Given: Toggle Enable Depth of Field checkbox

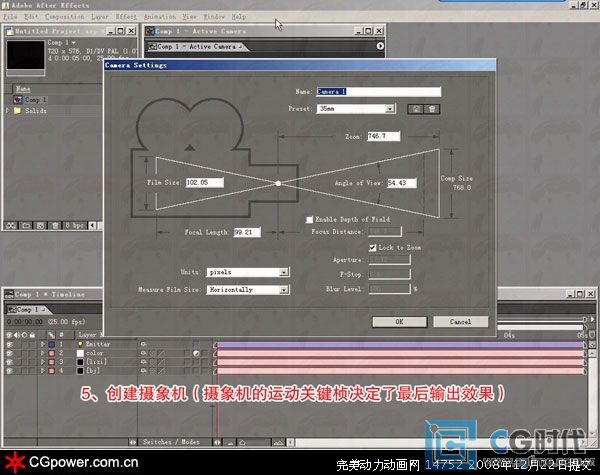Looking at the screenshot, I should click(309, 219).
